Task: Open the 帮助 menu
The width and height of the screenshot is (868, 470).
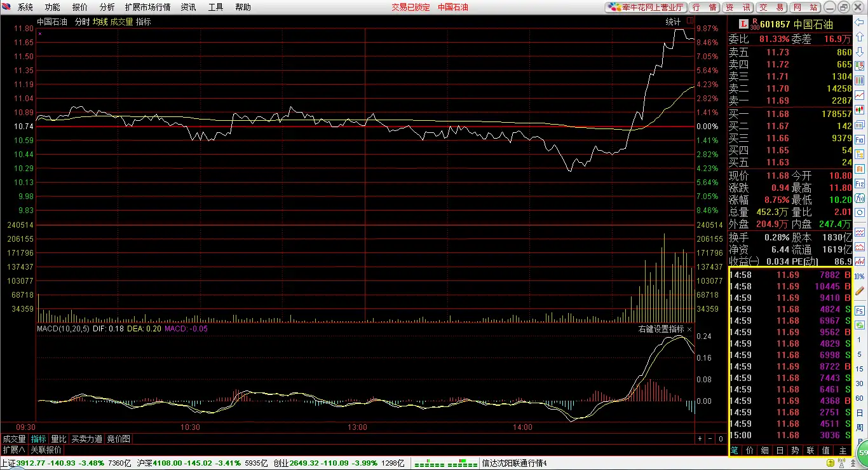Action: 243,7
